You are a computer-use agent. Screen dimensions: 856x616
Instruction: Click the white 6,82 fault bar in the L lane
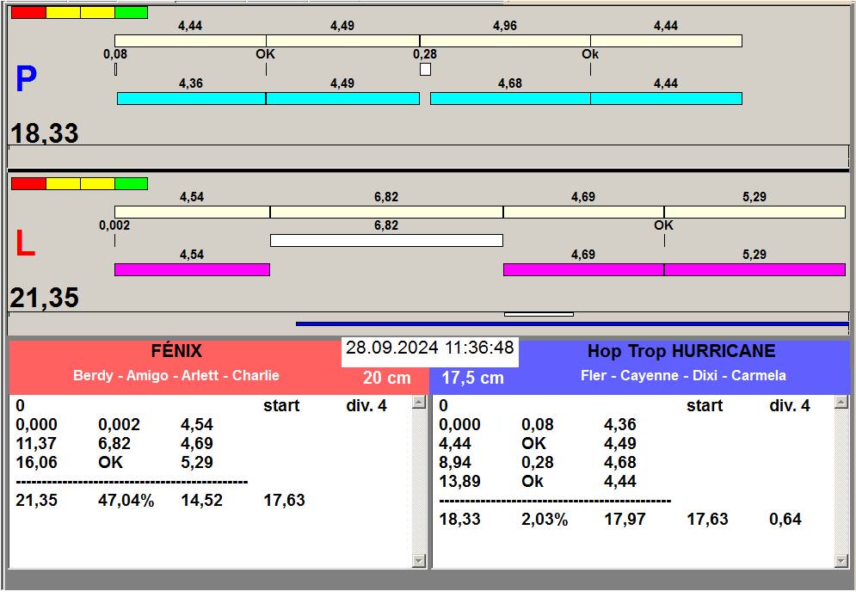pyautogui.click(x=386, y=241)
